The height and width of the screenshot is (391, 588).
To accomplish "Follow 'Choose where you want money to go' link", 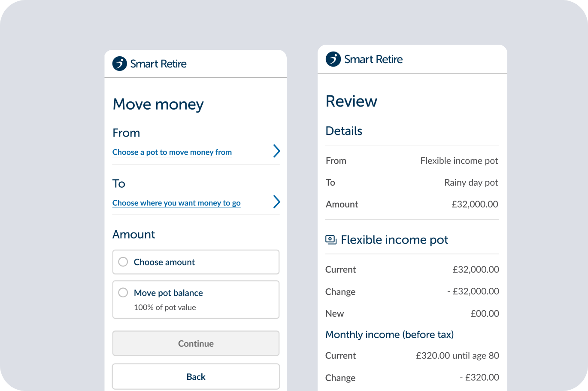I will 176,203.
